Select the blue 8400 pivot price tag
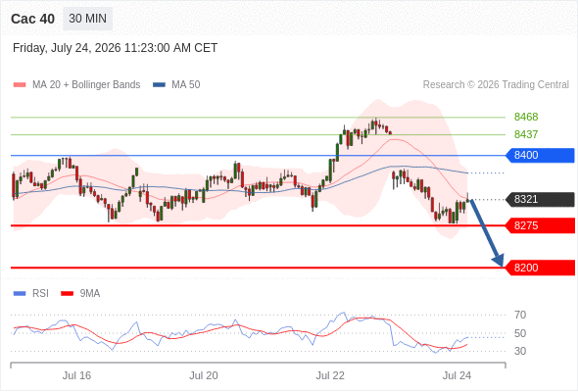This screenshot has width=578, height=392. pos(540,155)
